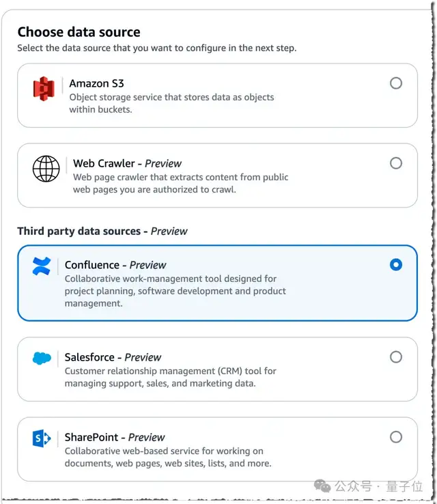Choose the SharePoint radio button
Image resolution: width=437 pixels, height=504 pixels.
pos(396,437)
